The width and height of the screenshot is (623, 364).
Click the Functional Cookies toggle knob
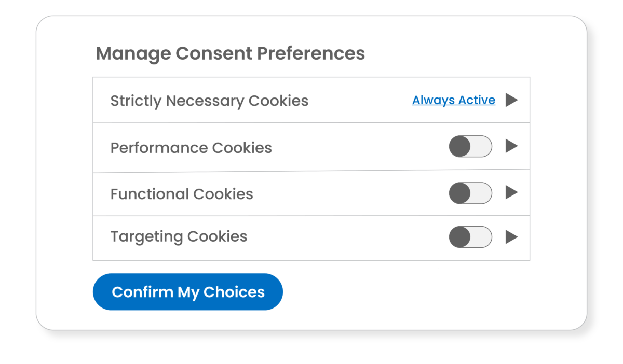click(x=460, y=193)
